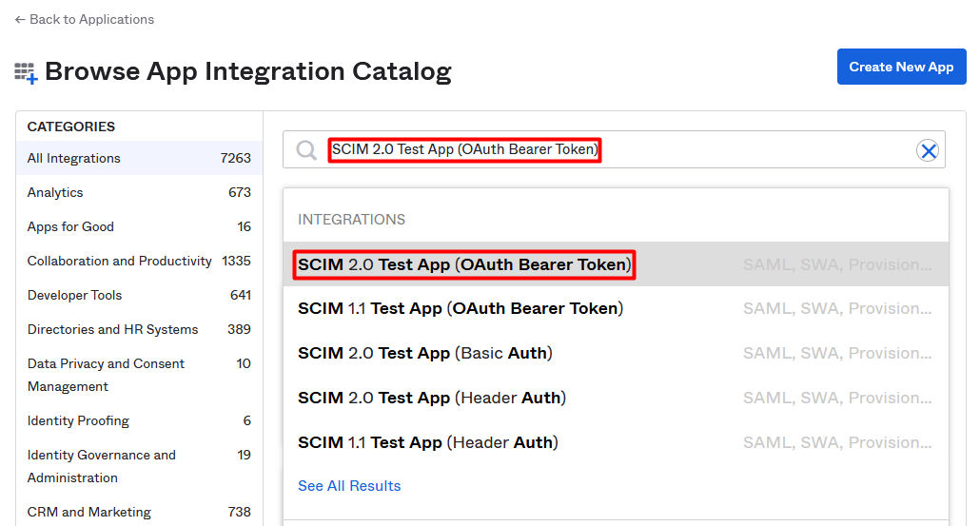Select Collaboration and Productivity category
The image size is (980, 526).
(x=139, y=262)
